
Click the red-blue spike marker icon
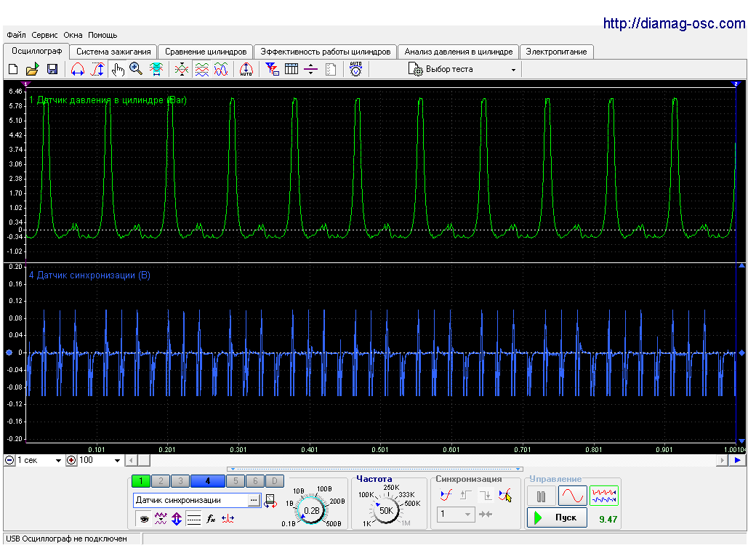228,519
